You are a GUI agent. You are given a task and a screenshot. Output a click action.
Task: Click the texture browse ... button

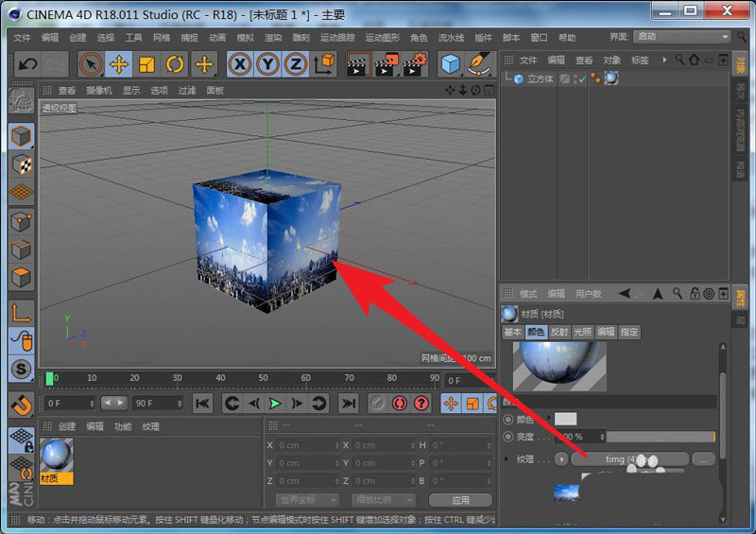tap(703, 459)
